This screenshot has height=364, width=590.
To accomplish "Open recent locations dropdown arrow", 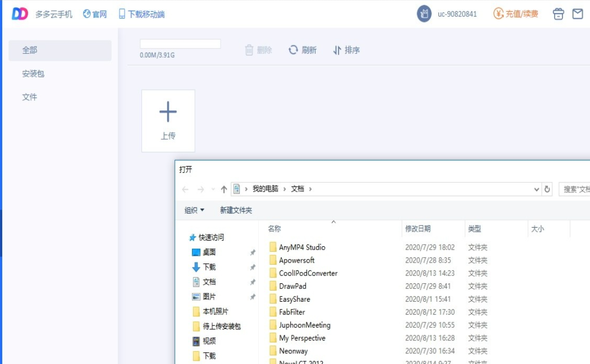I will point(213,189).
